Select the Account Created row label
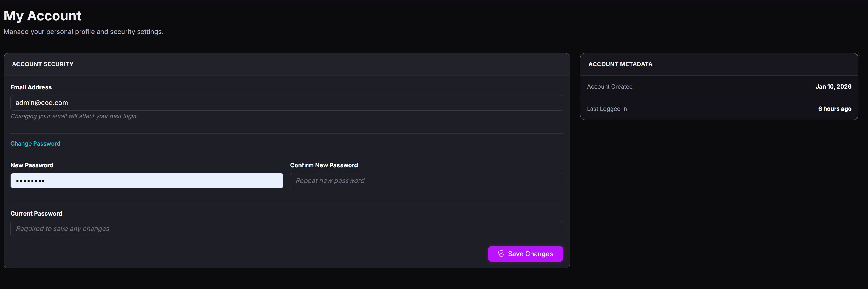The image size is (868, 289). (x=609, y=87)
